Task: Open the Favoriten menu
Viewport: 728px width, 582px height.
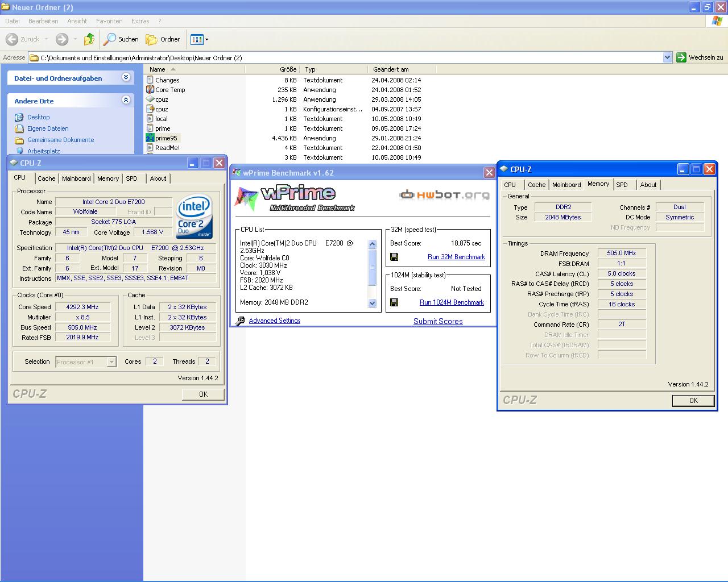Action: click(109, 21)
